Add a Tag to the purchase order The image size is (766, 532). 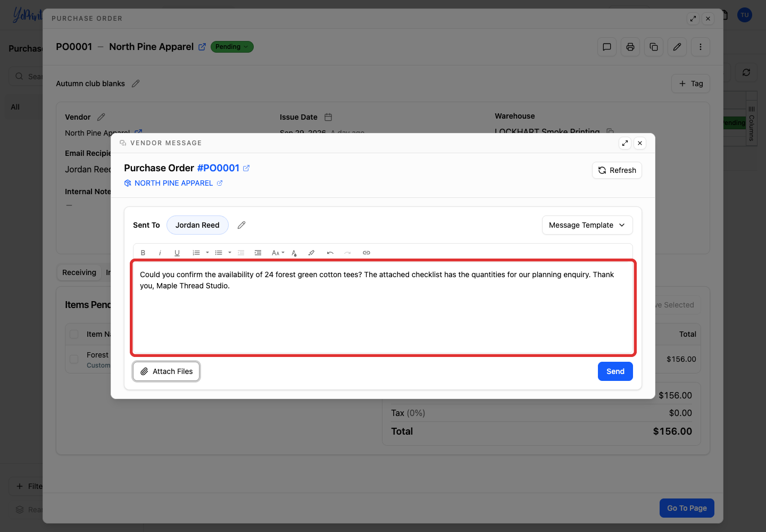(690, 84)
